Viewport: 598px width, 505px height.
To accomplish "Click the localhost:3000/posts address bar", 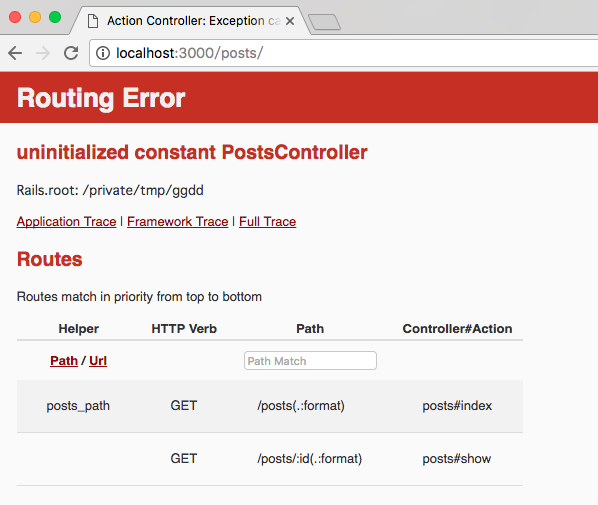I will (343, 53).
